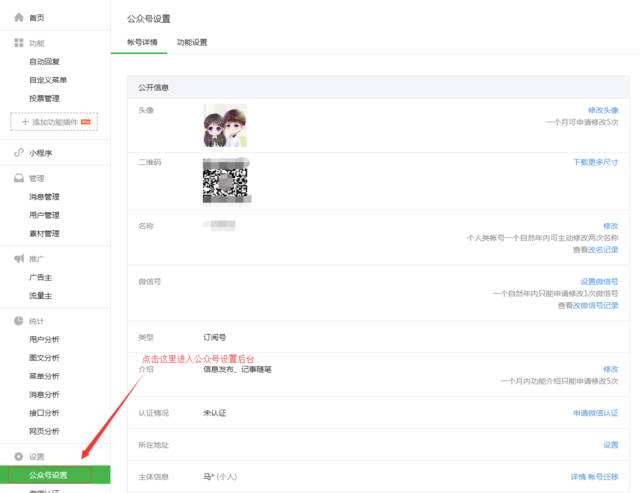Screen dimensions: 640x493
Task: Click the 设置 gear icon
Action: pyautogui.click(x=18, y=457)
